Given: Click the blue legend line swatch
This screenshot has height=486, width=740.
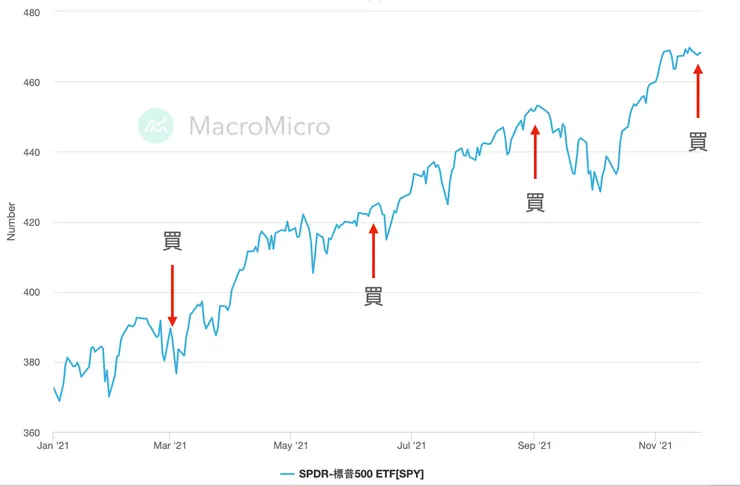Looking at the screenshot, I should pos(287,473).
